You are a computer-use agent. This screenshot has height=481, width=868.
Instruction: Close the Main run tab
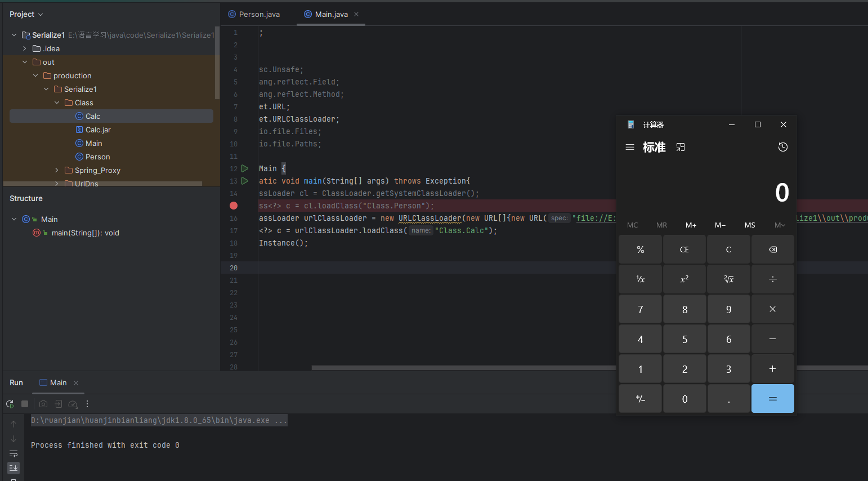[76, 383]
